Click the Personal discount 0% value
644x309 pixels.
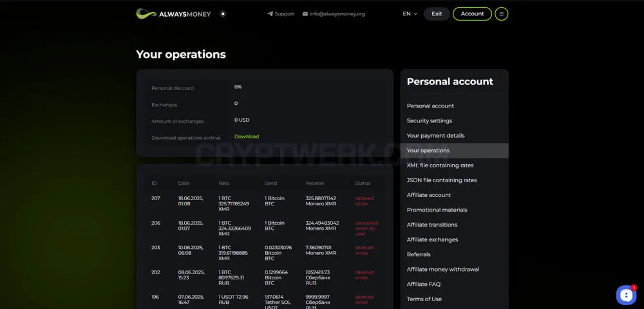[238, 87]
